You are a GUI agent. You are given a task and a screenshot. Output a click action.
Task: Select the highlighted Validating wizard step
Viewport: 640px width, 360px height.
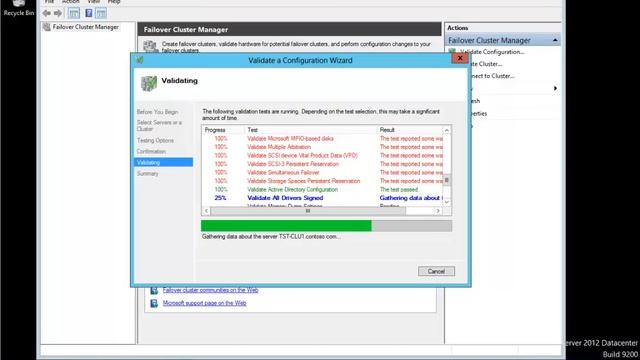[163, 162]
